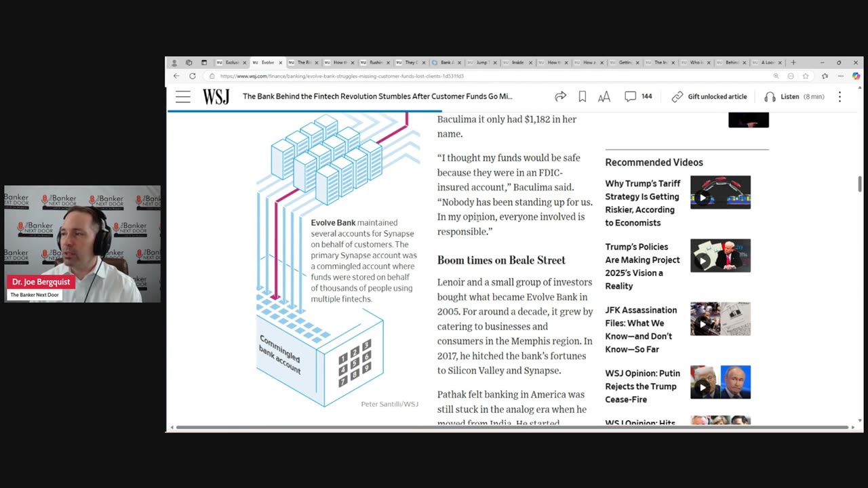Click the browser profile icon
The height and width of the screenshot is (488, 868).
(x=174, y=62)
